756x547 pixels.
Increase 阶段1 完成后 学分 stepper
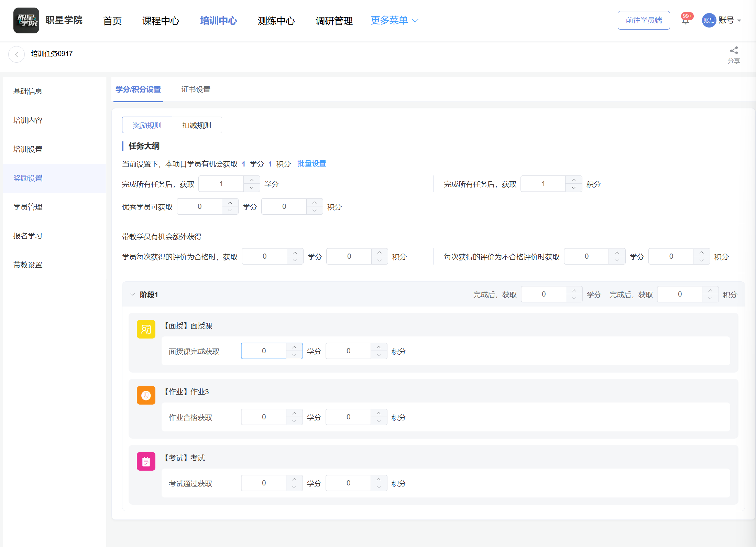tap(574, 290)
